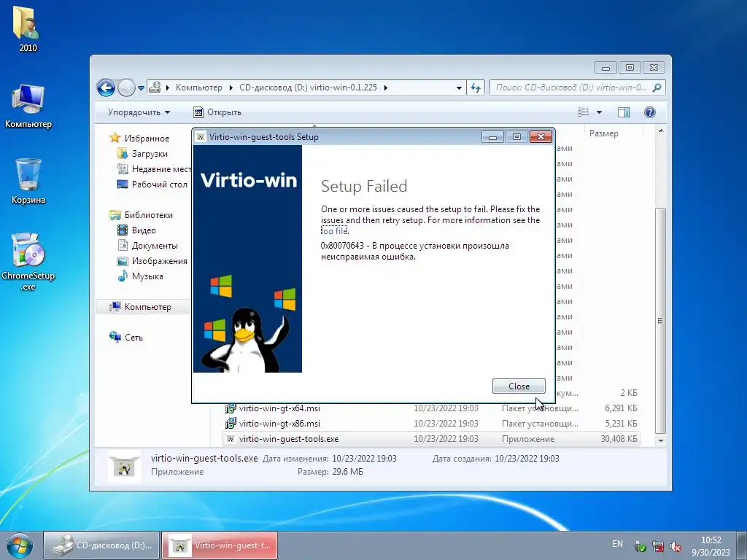This screenshot has height=560, width=747.
Task: Click the file list scrollbar thumb
Action: click(x=660, y=321)
